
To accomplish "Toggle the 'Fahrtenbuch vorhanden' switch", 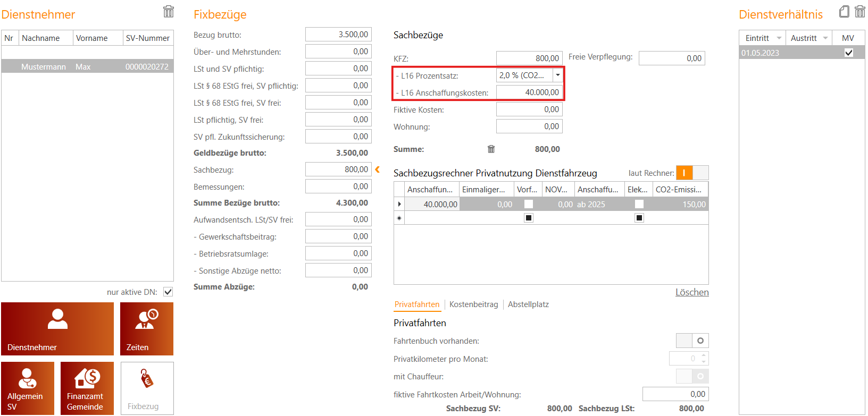I will click(692, 341).
